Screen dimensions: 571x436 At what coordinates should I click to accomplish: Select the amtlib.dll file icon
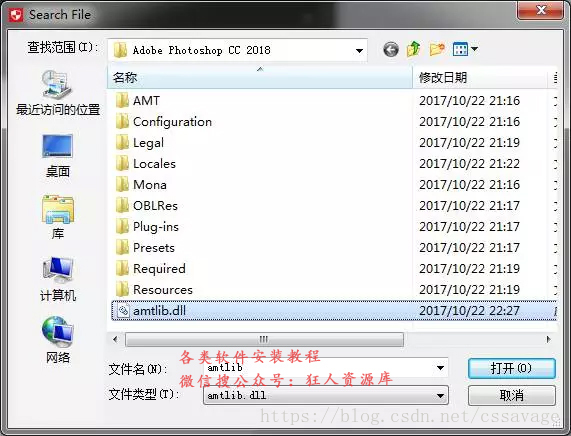coord(123,311)
